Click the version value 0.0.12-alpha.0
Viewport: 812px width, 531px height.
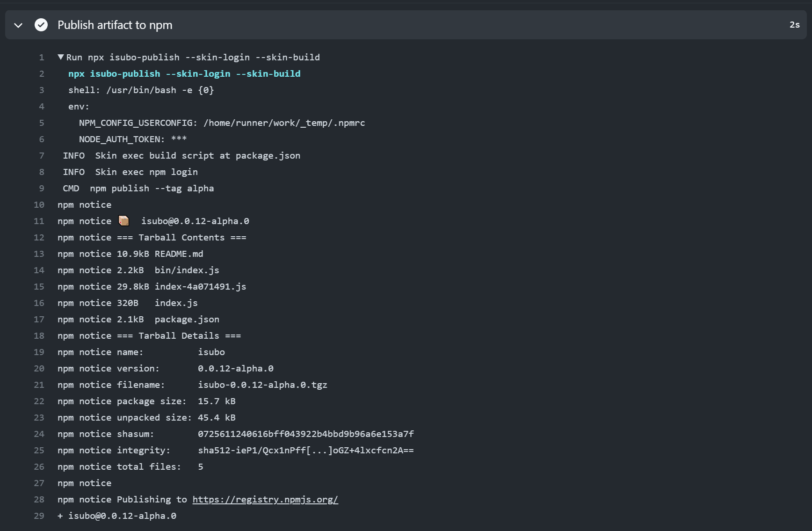point(236,368)
